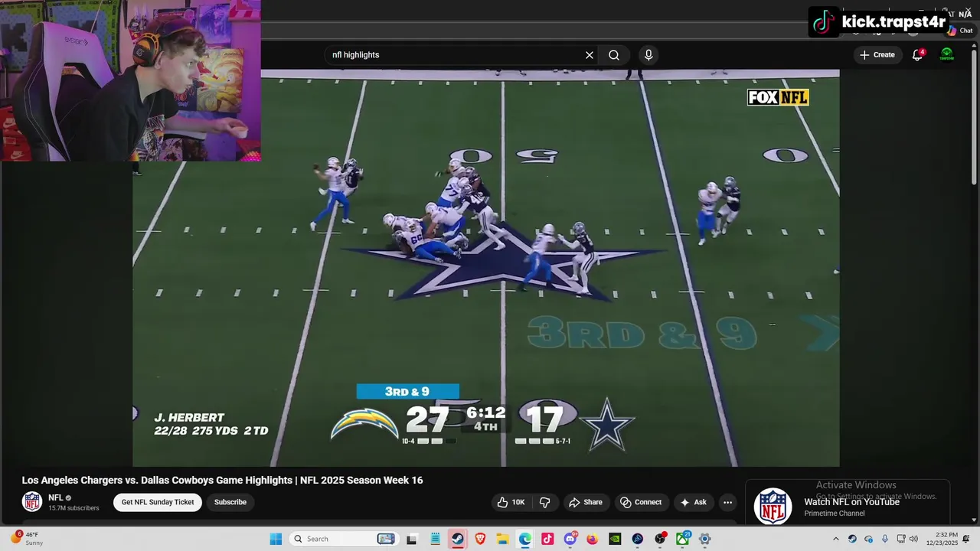980x551 pixels.
Task: Open the green account avatar menu
Action: pyautogui.click(x=947, y=54)
